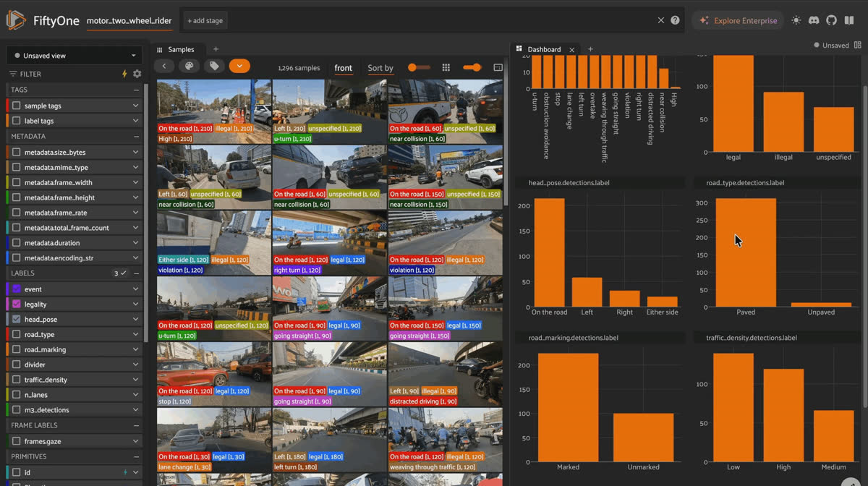Open the Unsaved view dropdown

(x=75, y=55)
